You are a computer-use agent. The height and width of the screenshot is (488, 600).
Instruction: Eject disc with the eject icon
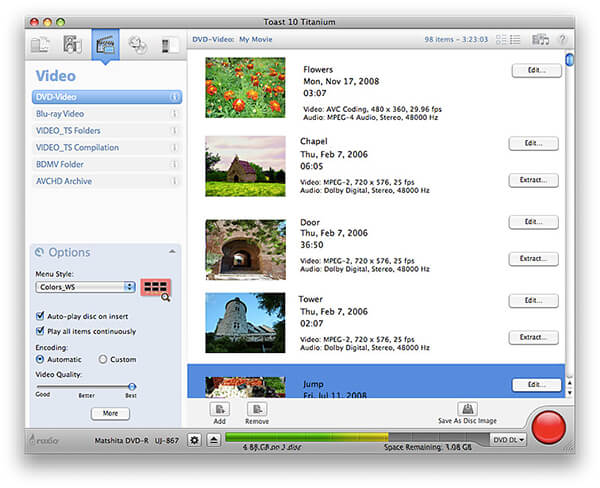(x=214, y=440)
